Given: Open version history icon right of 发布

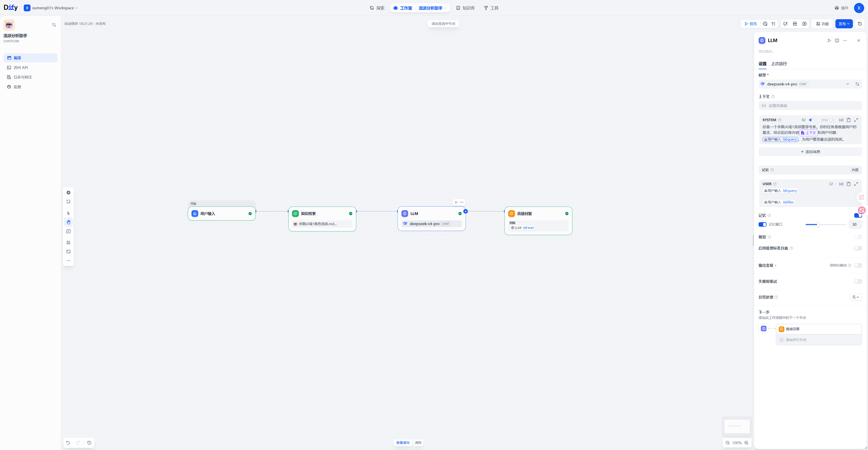Looking at the screenshot, I should [860, 24].
